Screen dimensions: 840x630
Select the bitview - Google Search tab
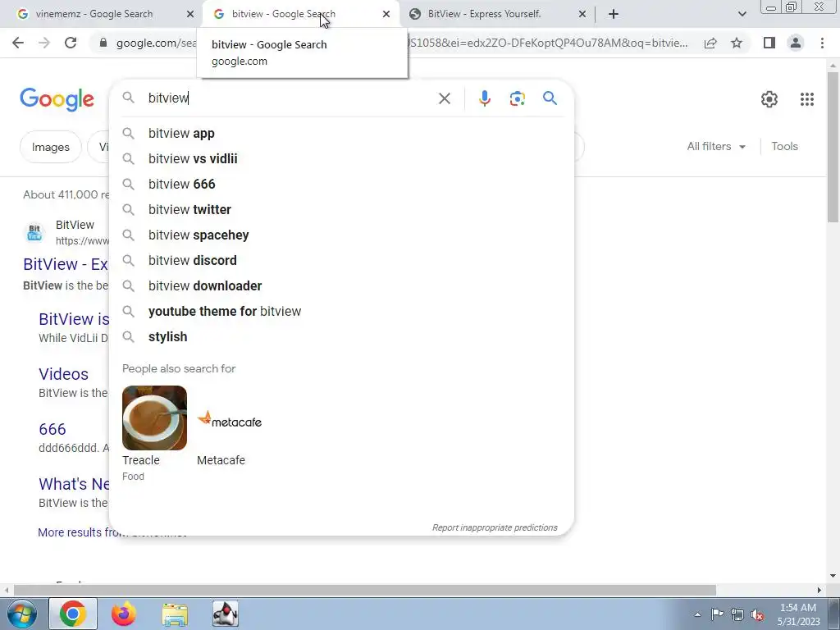(284, 15)
